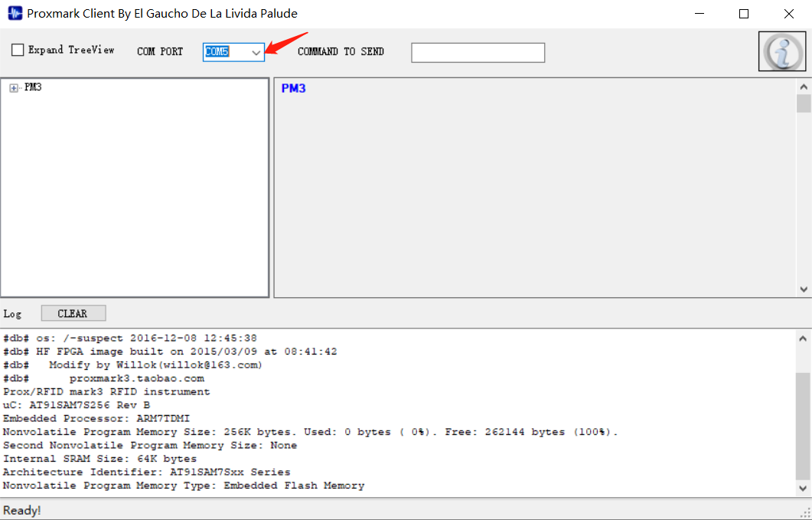Click log line 'Internal SRAM Size: 64K bytes'

pos(100,459)
